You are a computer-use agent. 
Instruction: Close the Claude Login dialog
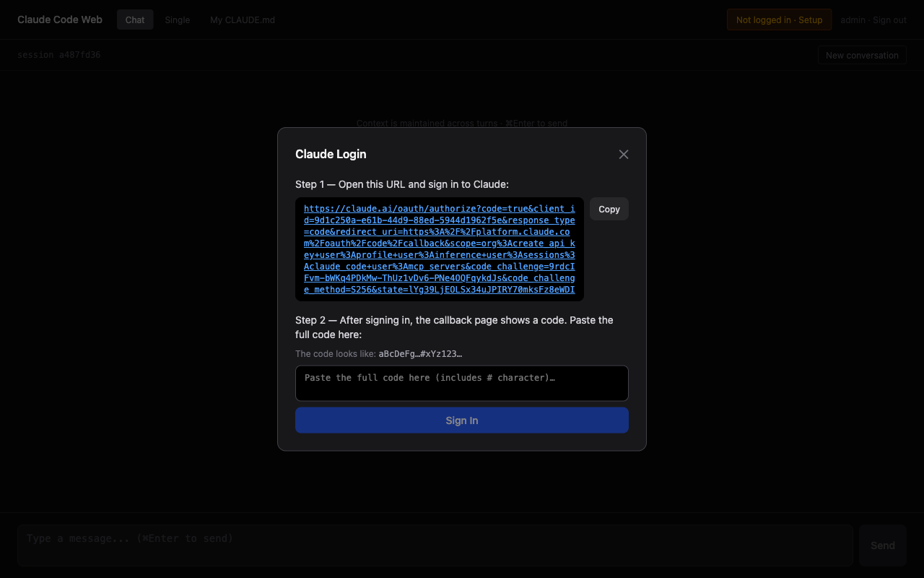tap(623, 154)
